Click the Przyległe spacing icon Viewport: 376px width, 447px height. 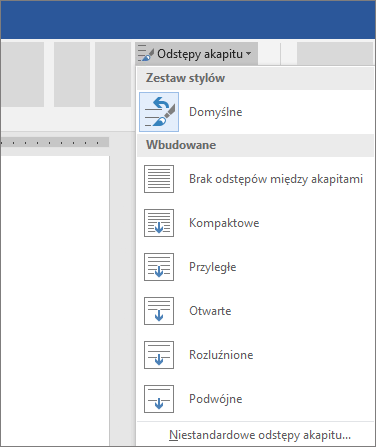point(159,267)
